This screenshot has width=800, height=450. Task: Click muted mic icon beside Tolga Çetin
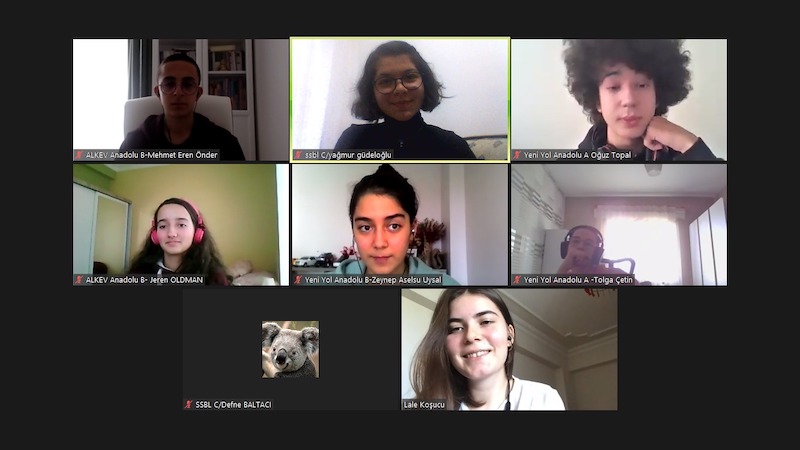coord(517,280)
